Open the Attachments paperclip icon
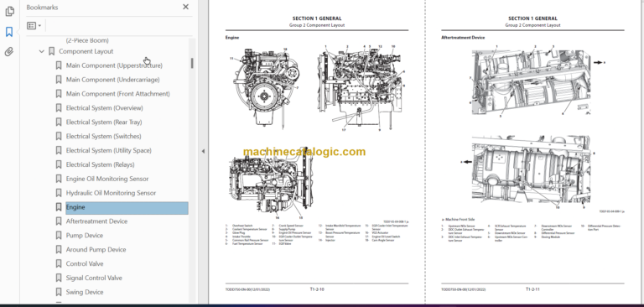644x307 pixels. (9, 52)
